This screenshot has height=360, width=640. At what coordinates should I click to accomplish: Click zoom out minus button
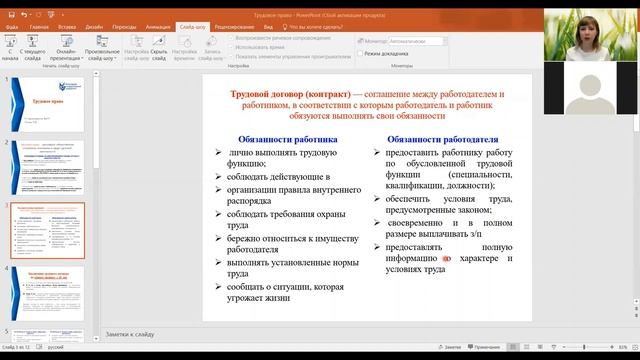coord(564,347)
